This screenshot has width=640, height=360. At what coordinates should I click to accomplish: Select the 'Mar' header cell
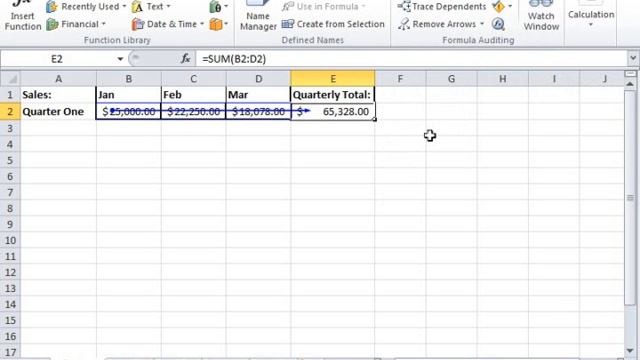(x=258, y=95)
